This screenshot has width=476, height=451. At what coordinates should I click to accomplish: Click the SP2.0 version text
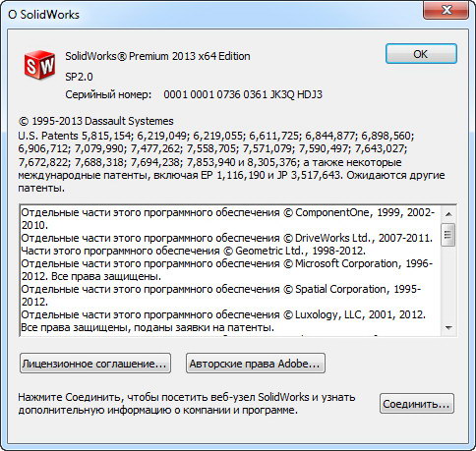[x=79, y=77]
